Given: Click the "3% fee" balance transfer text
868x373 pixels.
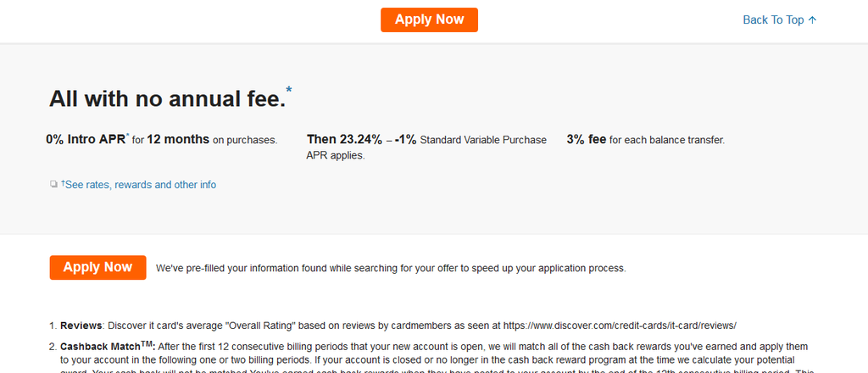Looking at the screenshot, I should tap(587, 140).
